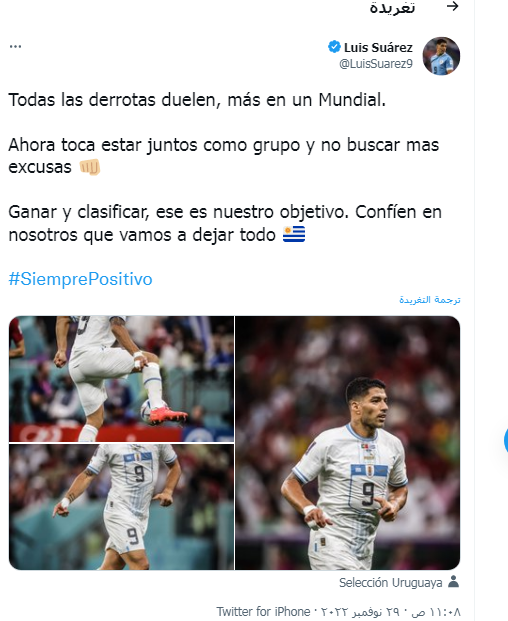Click the back arrow beside the تغريدة header

click(x=452, y=6)
